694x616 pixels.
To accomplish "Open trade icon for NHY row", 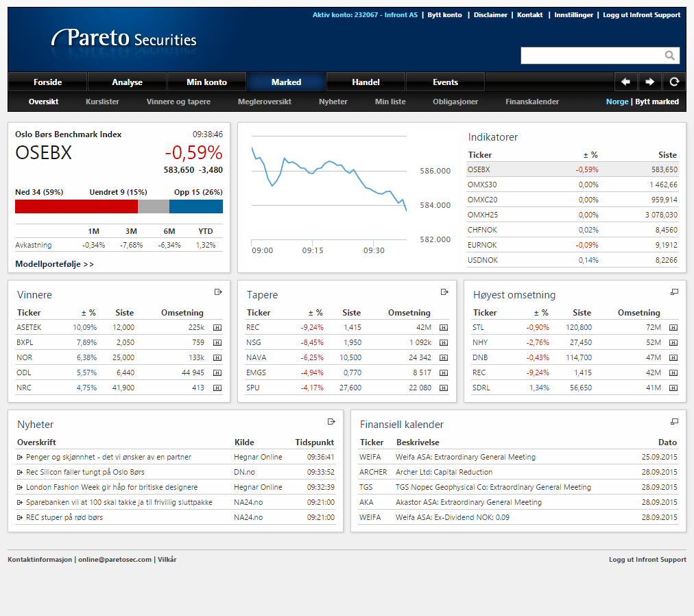I will click(673, 343).
